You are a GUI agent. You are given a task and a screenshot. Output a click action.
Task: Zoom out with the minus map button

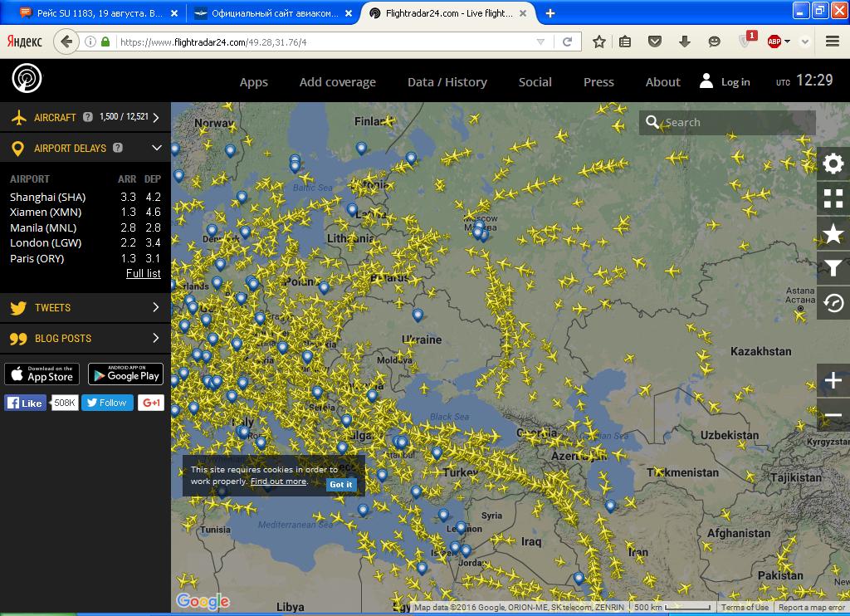[833, 415]
